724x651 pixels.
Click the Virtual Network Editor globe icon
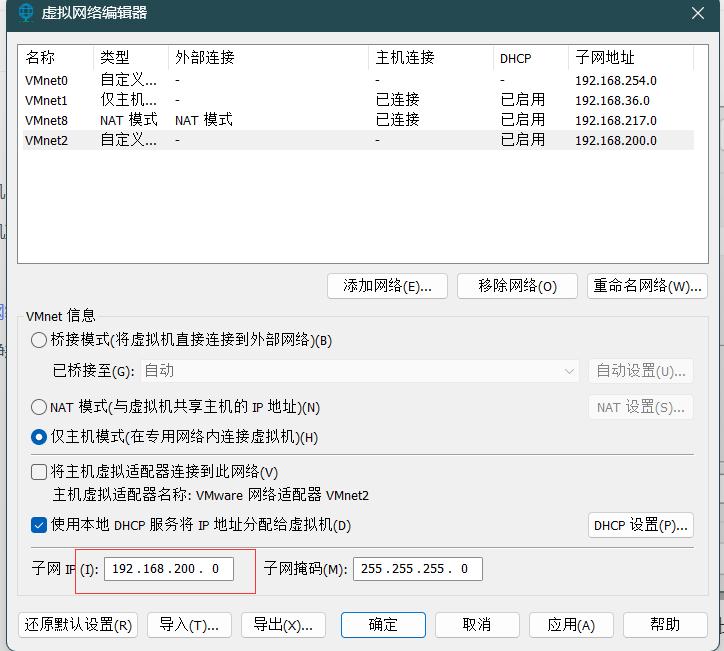pyautogui.click(x=26, y=12)
